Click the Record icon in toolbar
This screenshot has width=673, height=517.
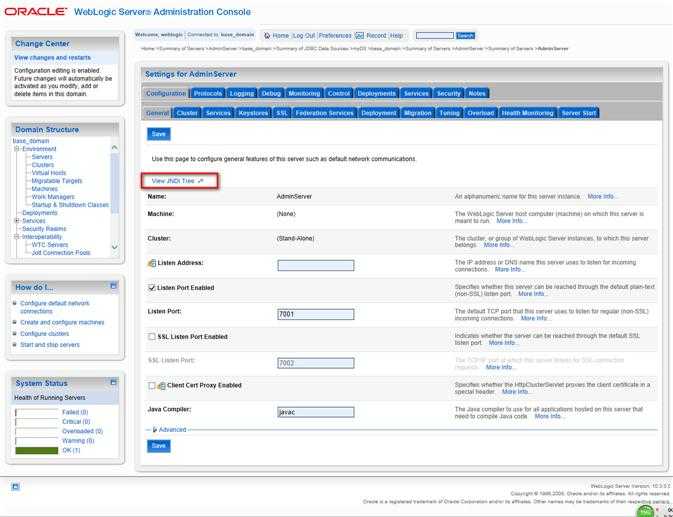pos(359,36)
